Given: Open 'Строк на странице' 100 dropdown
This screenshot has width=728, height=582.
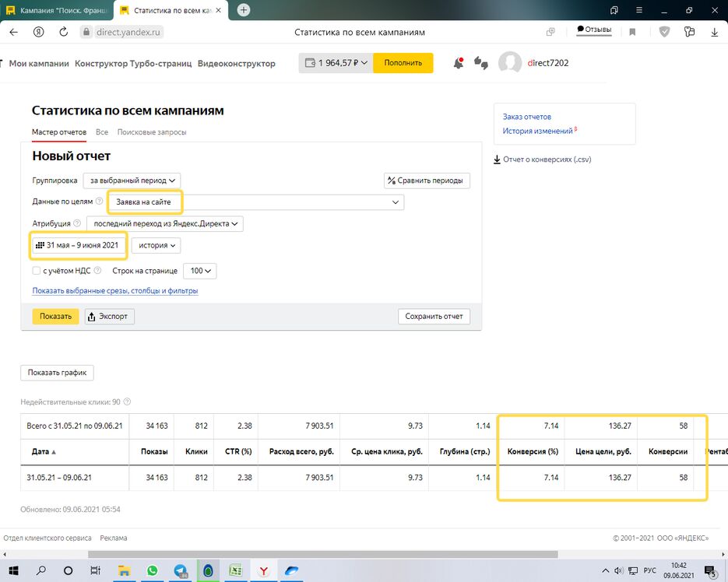Looking at the screenshot, I should pos(199,271).
